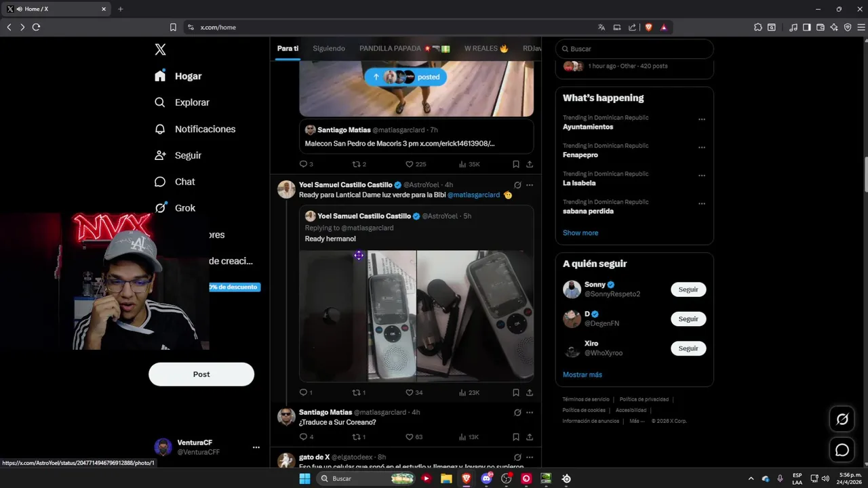Toggle the browser sidebar panel icon

coord(807,27)
